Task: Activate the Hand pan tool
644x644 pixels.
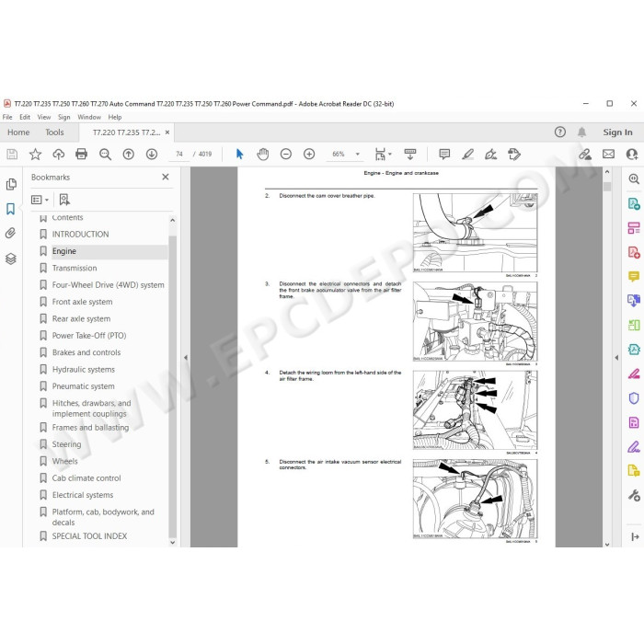Action: coord(263,154)
